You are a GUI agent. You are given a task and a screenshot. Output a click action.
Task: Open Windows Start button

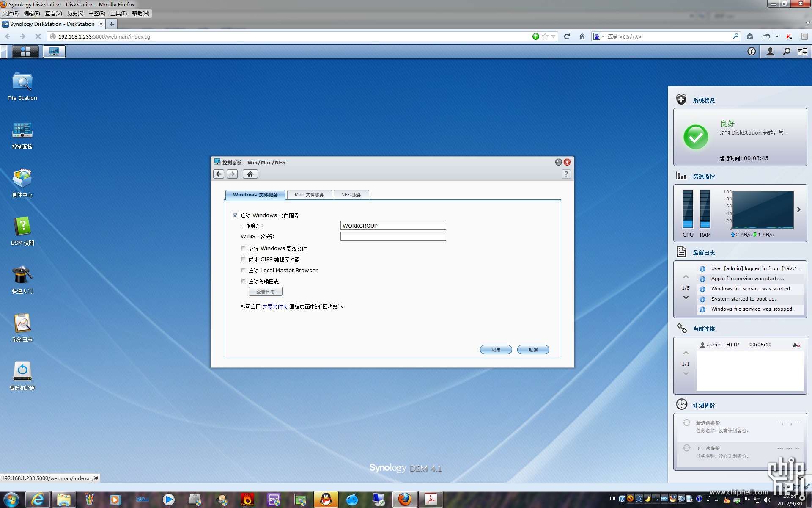coord(11,500)
